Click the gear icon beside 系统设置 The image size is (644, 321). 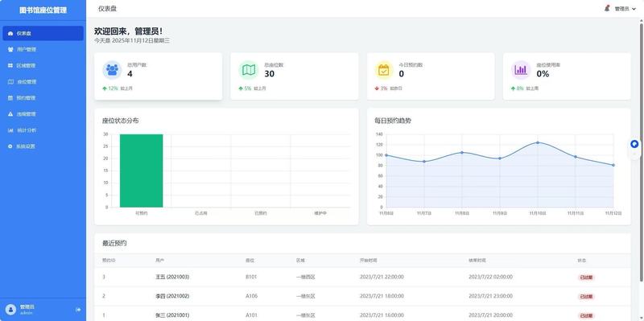pyautogui.click(x=10, y=146)
